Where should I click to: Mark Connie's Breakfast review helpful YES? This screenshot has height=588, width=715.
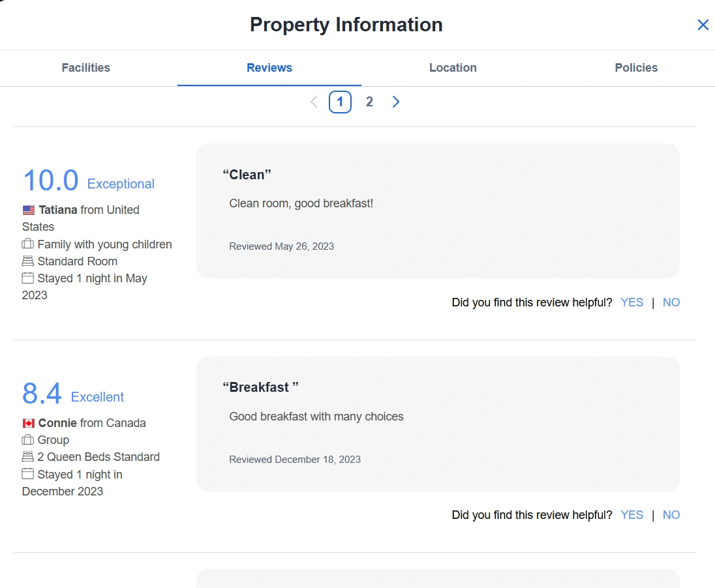[x=631, y=514]
